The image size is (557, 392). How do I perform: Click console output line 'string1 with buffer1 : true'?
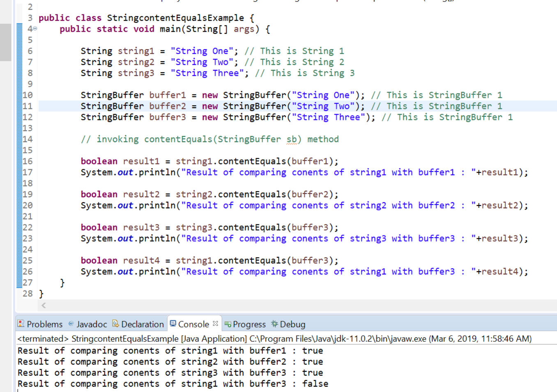170,350
